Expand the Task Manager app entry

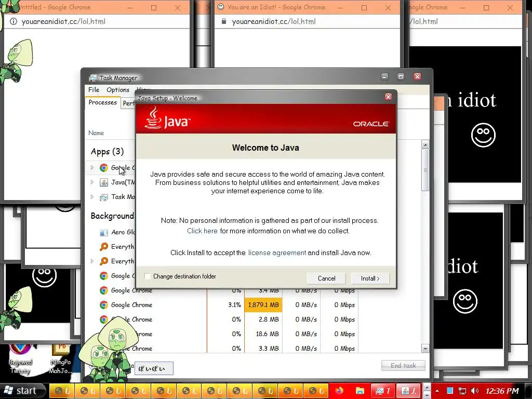pyautogui.click(x=92, y=197)
